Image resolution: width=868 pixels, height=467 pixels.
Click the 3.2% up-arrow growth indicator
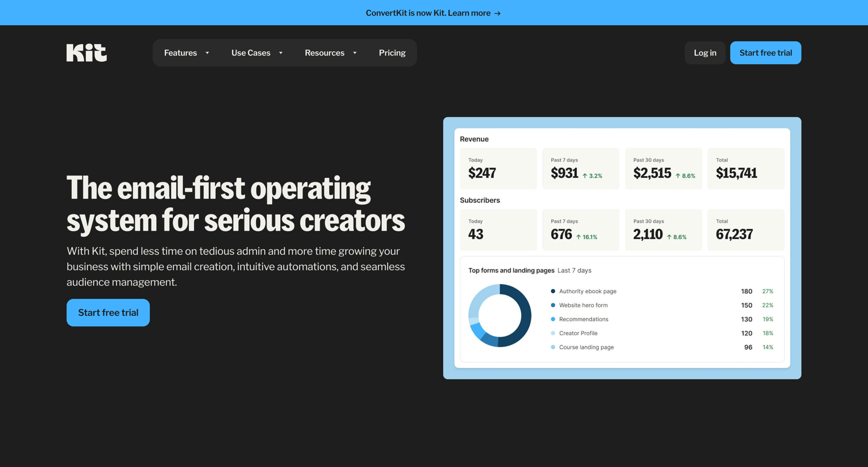tap(592, 176)
